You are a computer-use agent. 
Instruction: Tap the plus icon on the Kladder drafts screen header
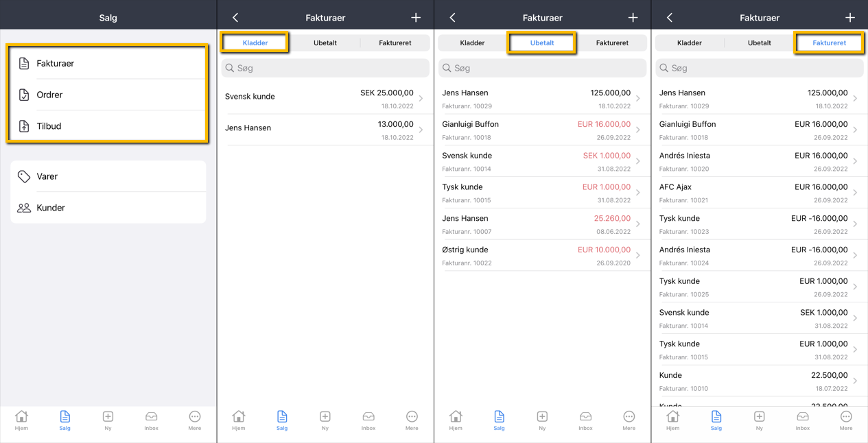click(x=416, y=18)
